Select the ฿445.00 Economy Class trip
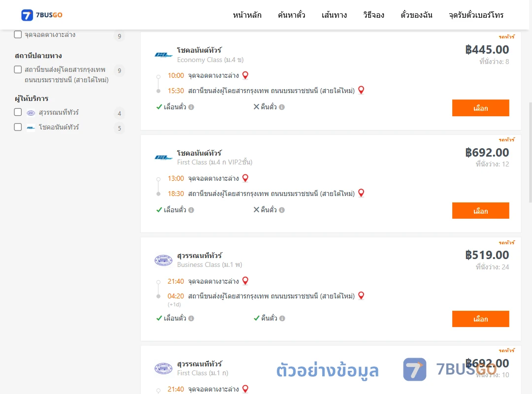This screenshot has height=394, width=532. click(x=480, y=108)
